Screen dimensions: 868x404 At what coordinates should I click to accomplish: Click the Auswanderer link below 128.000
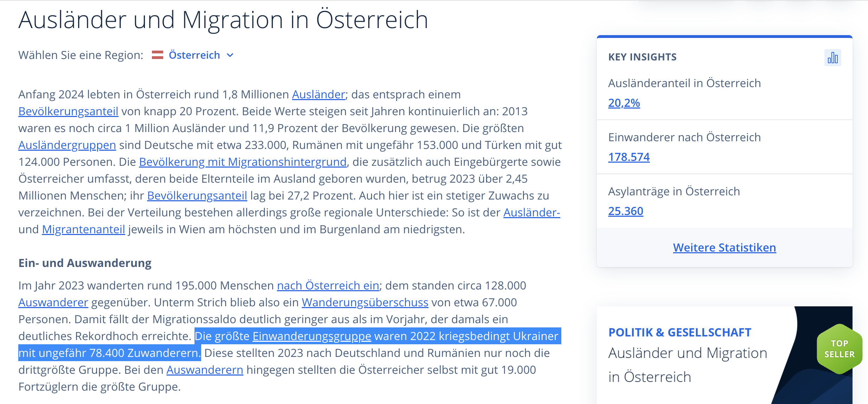[x=53, y=302]
